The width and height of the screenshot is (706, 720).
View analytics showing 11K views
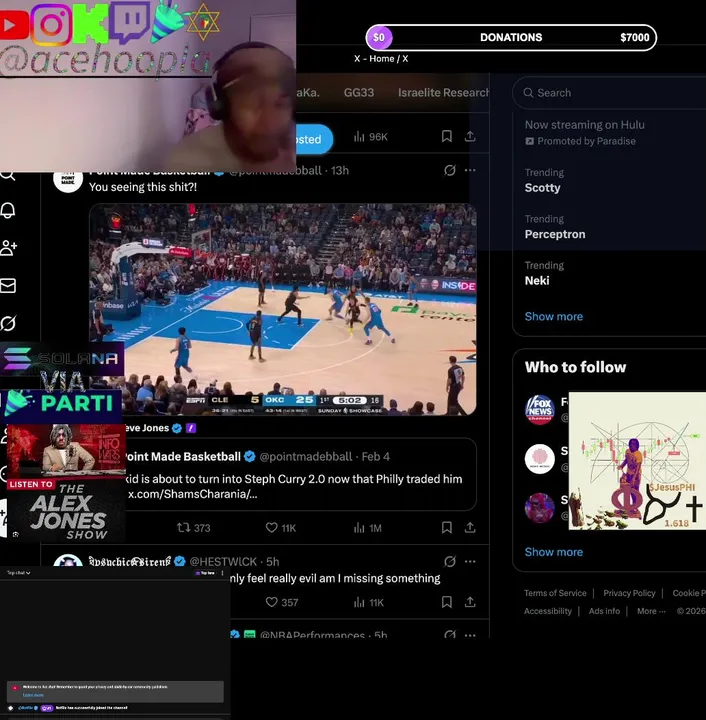pos(369,602)
